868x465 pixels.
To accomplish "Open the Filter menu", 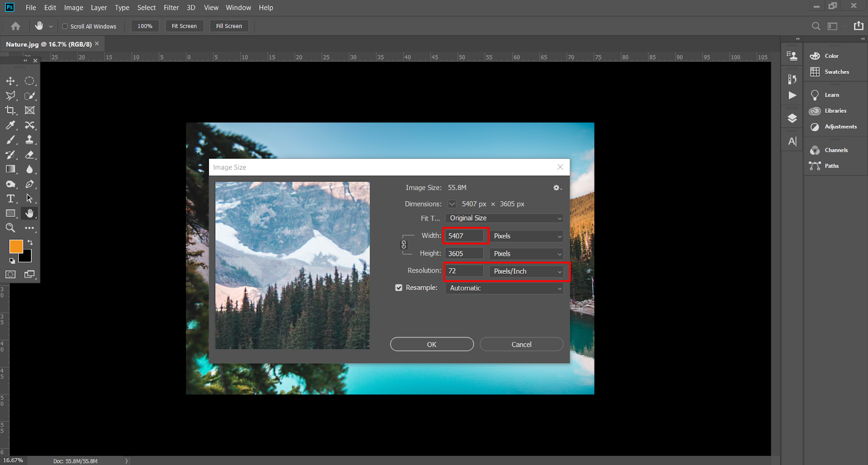I will point(171,8).
